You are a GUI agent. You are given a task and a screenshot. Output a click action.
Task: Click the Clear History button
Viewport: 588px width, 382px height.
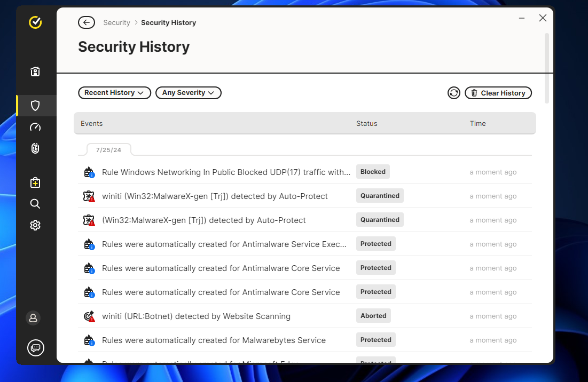[498, 93]
